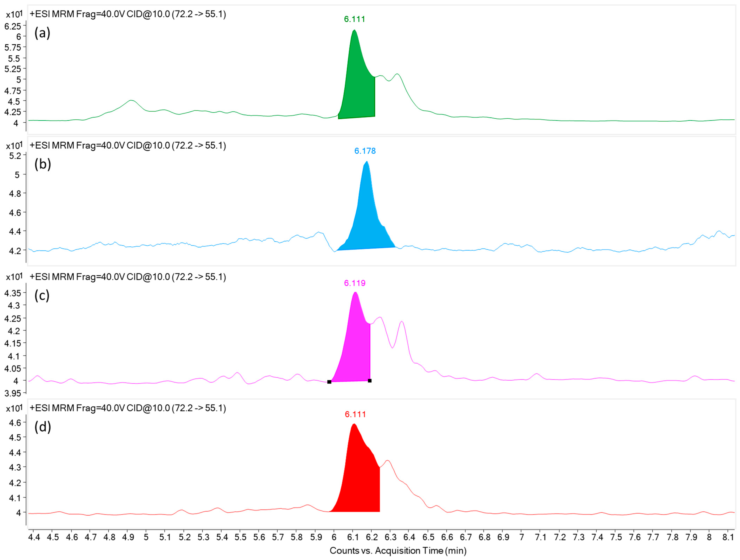Click the (c) panel label
Viewport: 740px width, 560px height.
pyautogui.click(x=42, y=295)
